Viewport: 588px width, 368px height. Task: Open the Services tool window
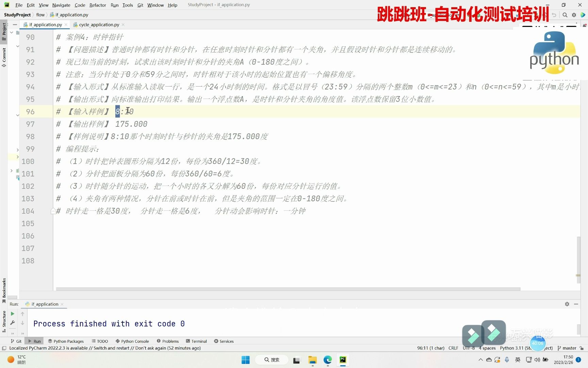pyautogui.click(x=224, y=341)
